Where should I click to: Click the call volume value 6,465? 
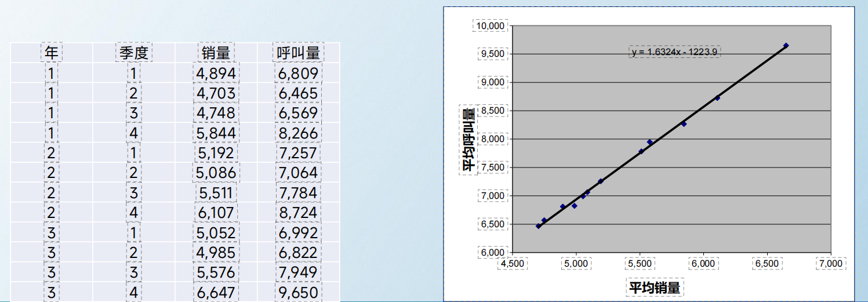(x=299, y=93)
